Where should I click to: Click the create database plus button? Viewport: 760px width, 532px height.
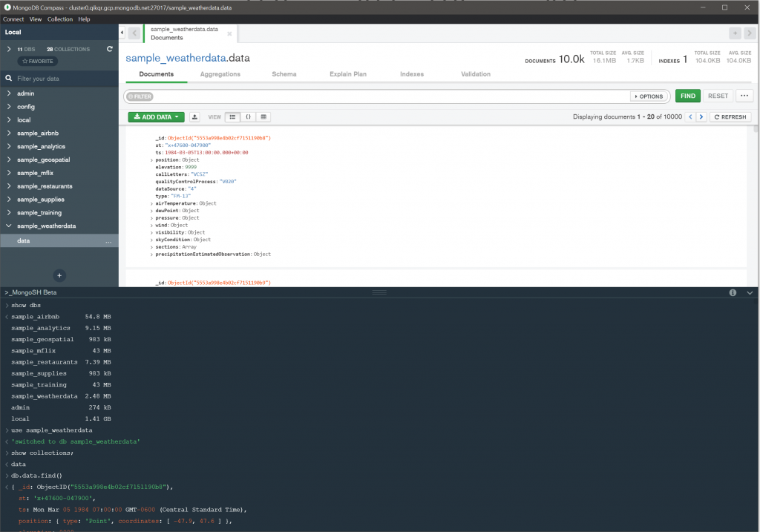tap(59, 276)
